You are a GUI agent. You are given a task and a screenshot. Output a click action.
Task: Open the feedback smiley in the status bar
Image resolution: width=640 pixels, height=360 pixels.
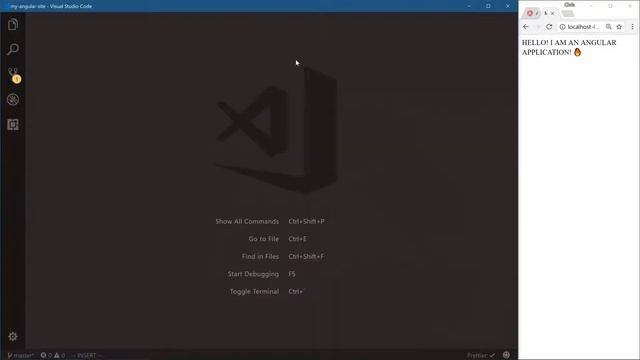tap(506, 355)
